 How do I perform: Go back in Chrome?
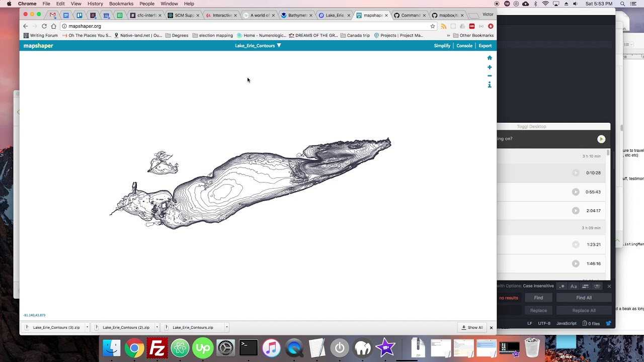click(26, 26)
